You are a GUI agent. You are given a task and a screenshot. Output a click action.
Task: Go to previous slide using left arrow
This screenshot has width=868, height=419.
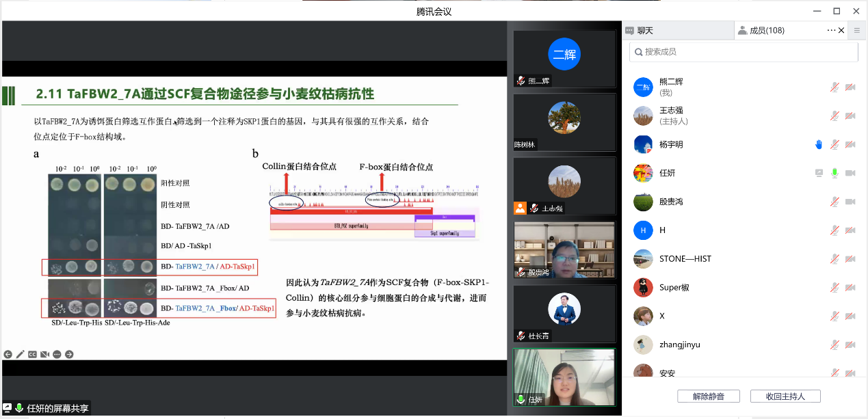tap(8, 354)
